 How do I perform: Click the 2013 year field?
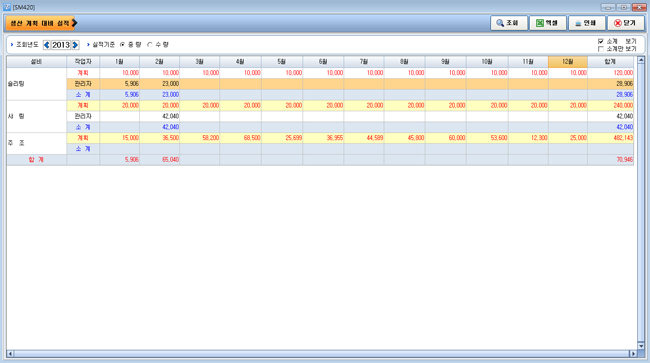[x=61, y=45]
